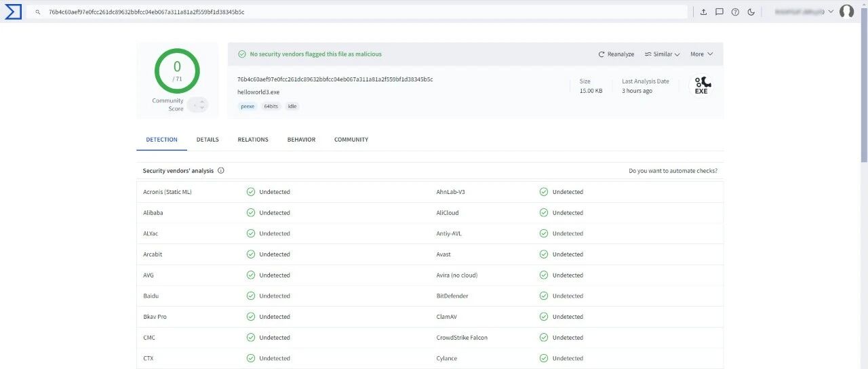Click the CMC undetected check icon
Image resolution: width=868 pixels, height=369 pixels.
(x=251, y=338)
